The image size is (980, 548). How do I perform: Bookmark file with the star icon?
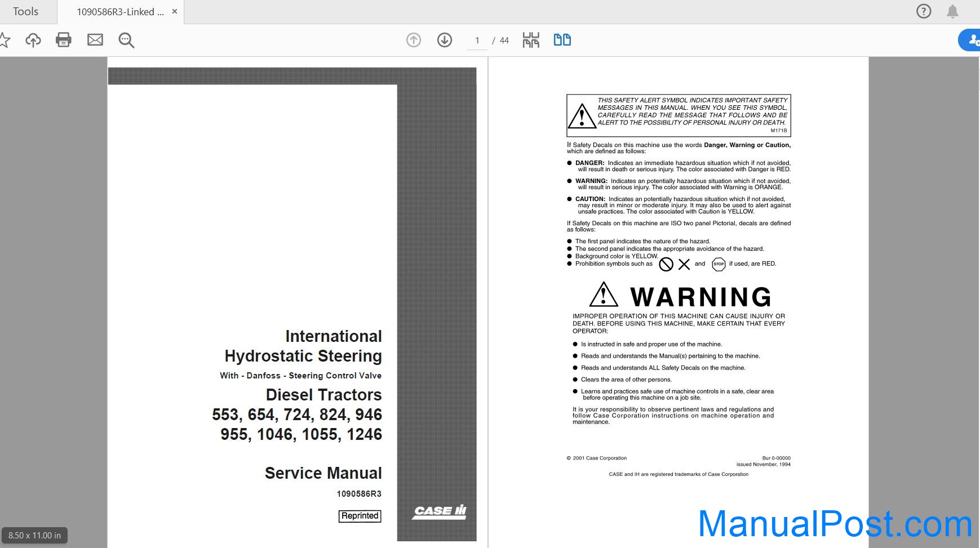[5, 40]
